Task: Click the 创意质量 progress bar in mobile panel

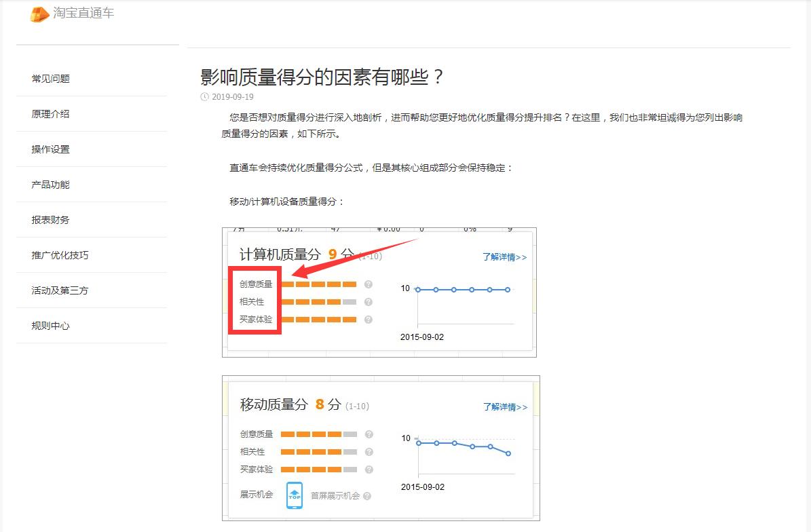Action: pyautogui.click(x=319, y=434)
